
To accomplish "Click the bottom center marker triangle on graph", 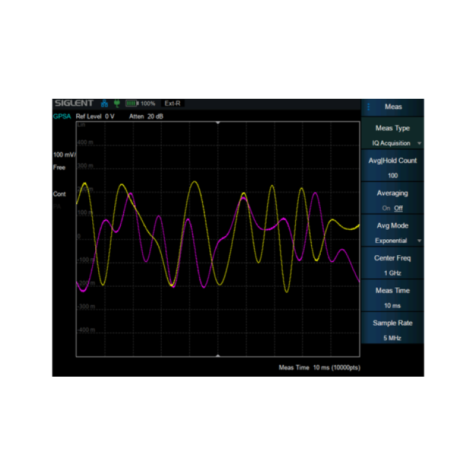I will [x=218, y=356].
